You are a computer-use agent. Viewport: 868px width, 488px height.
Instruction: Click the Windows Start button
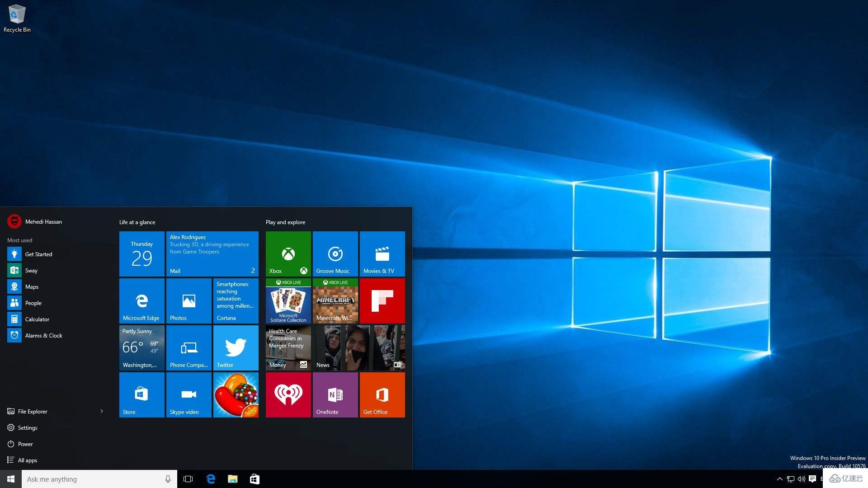click(x=11, y=479)
